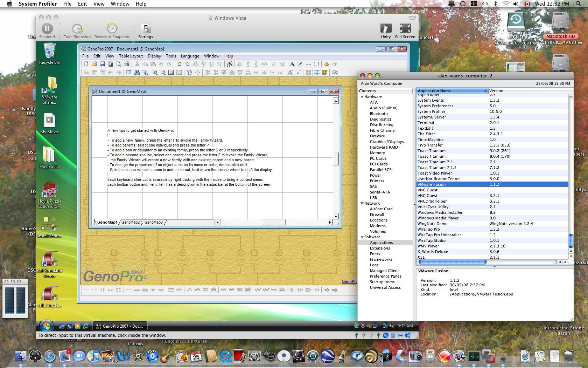The image size is (588, 368).
Task: Select the 'Toast Titanium 7.1.2' row
Action: 492,168
